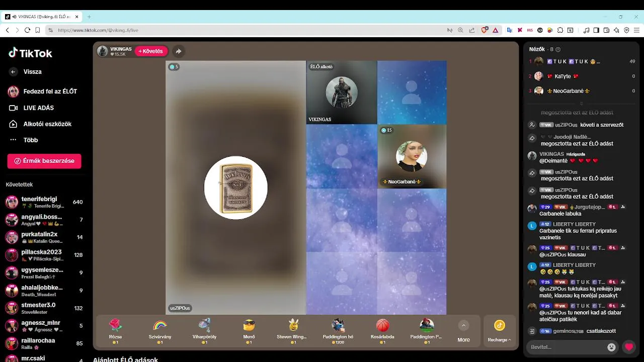Screen dimensions: 644x362
Task: Open site settings icon in address bar
Action: (50, 30)
